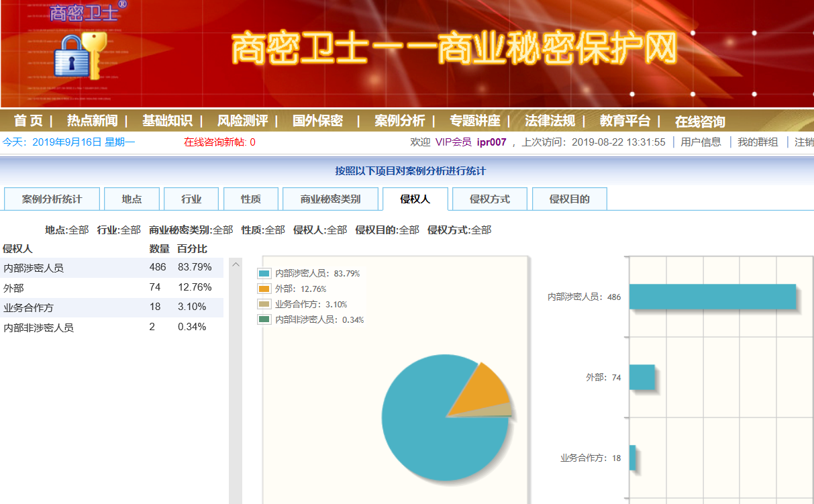Click the 侵权方式:全部 filter label

click(x=460, y=230)
